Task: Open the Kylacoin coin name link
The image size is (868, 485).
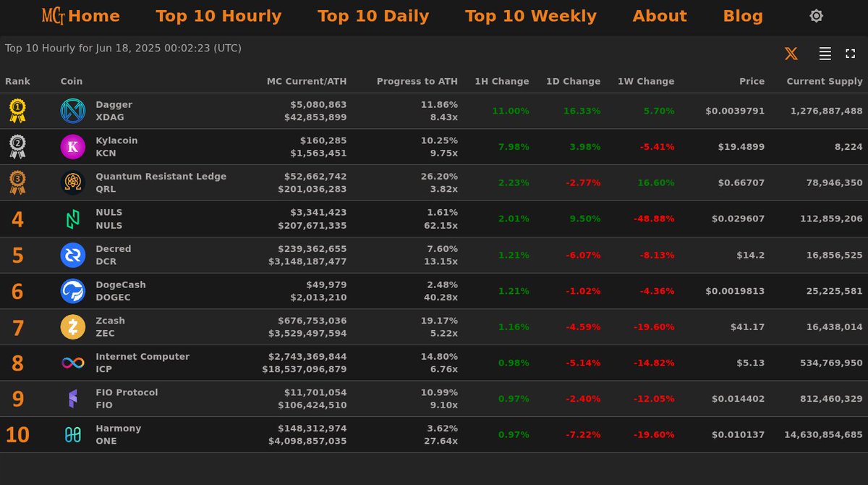Action: tap(116, 140)
